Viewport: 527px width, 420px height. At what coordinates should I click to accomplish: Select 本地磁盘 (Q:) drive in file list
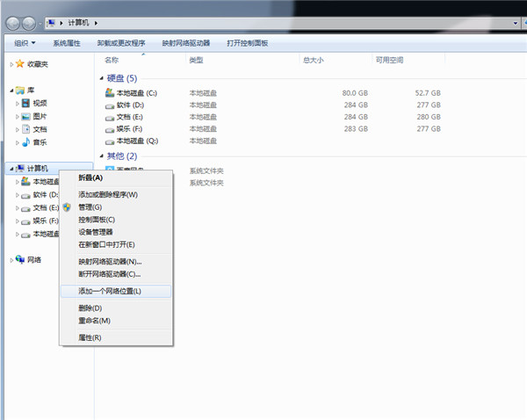point(110,140)
